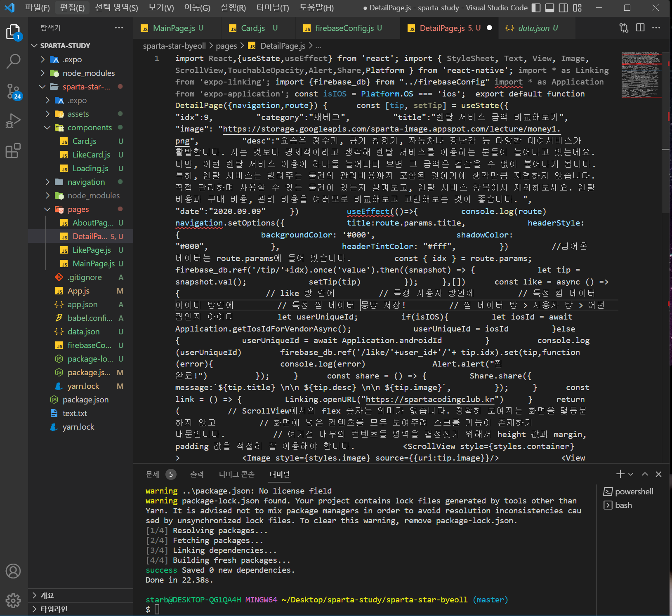This screenshot has height=616, width=672.
Task: Open text.txt file in explorer
Action: [75, 413]
